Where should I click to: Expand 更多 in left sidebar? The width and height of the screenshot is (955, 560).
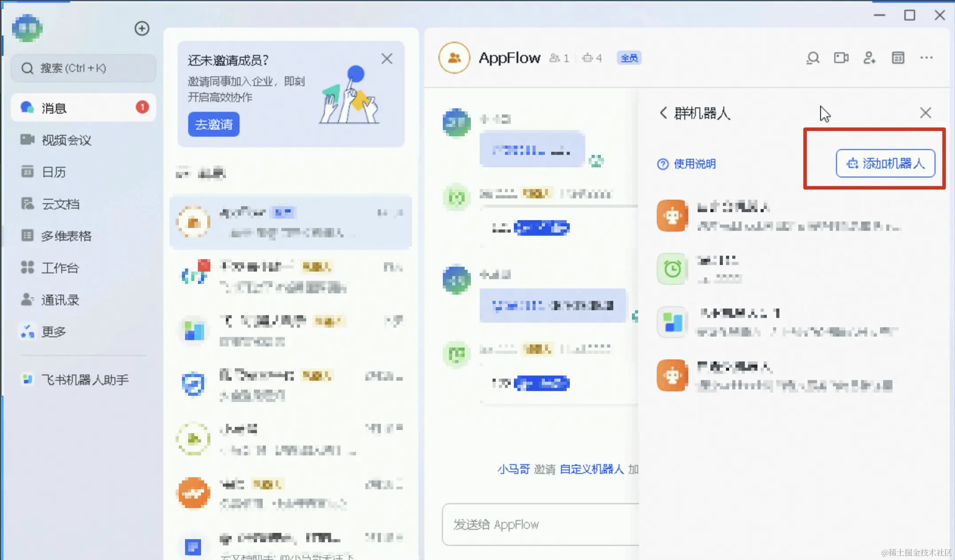[53, 331]
